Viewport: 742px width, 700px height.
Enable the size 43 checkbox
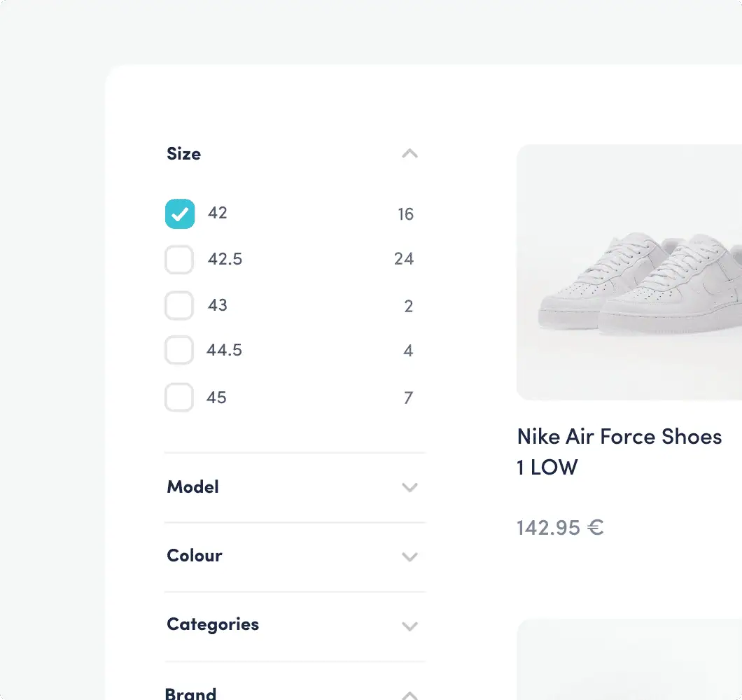(x=179, y=306)
